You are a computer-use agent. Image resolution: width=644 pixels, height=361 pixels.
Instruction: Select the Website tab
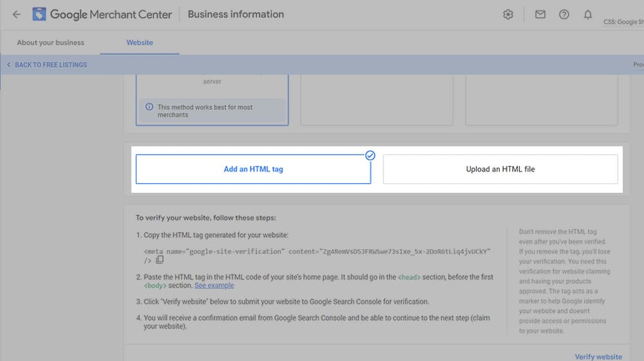click(140, 43)
